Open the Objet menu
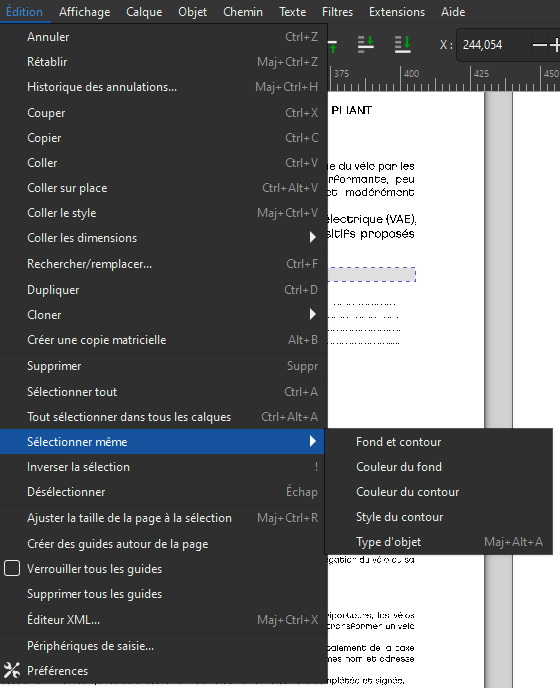 click(x=192, y=12)
